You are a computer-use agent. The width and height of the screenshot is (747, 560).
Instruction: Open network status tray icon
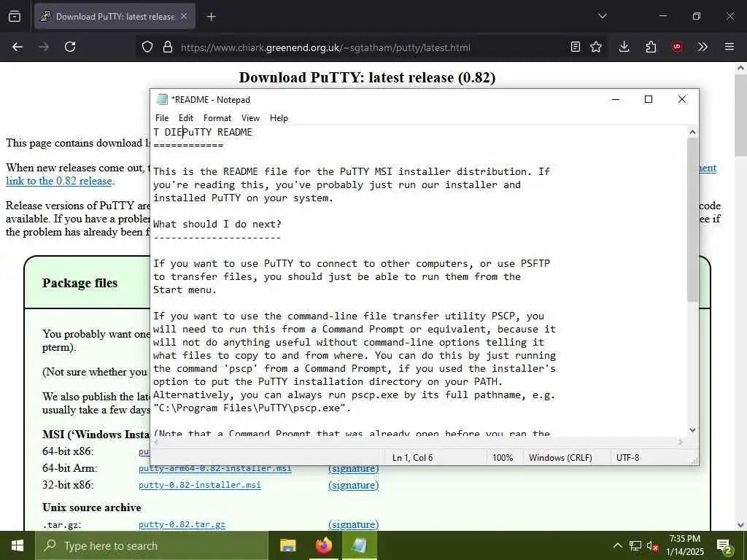pyautogui.click(x=635, y=545)
